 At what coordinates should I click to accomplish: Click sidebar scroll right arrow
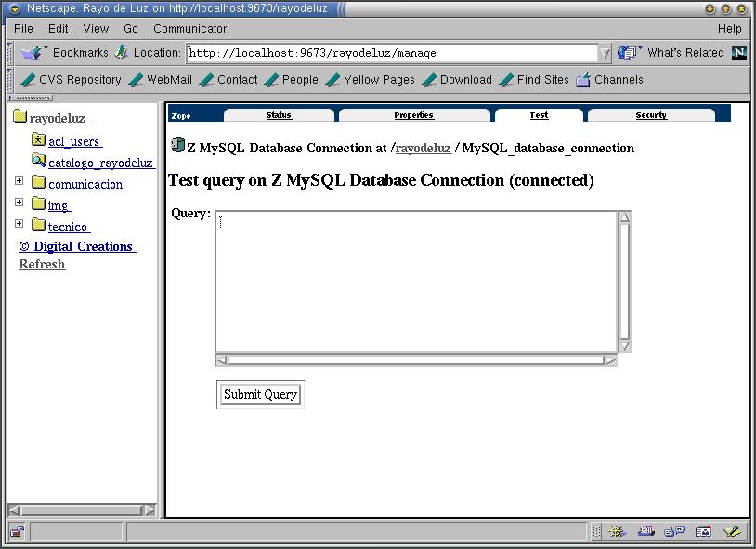pyautogui.click(x=150, y=510)
